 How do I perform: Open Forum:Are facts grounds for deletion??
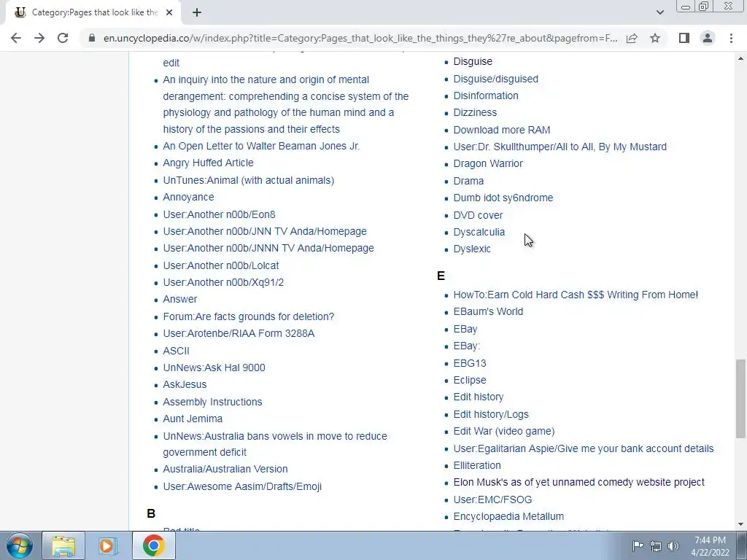[x=249, y=316]
